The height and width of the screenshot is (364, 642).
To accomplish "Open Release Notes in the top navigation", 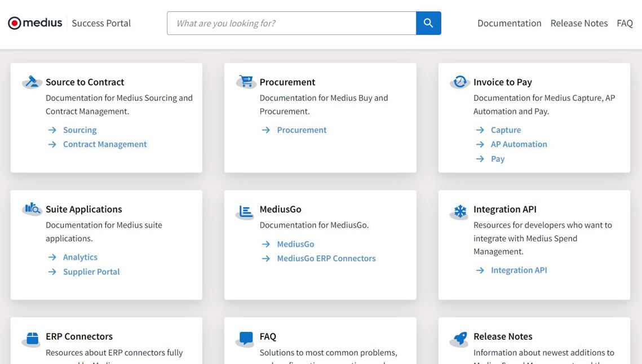I will point(579,23).
